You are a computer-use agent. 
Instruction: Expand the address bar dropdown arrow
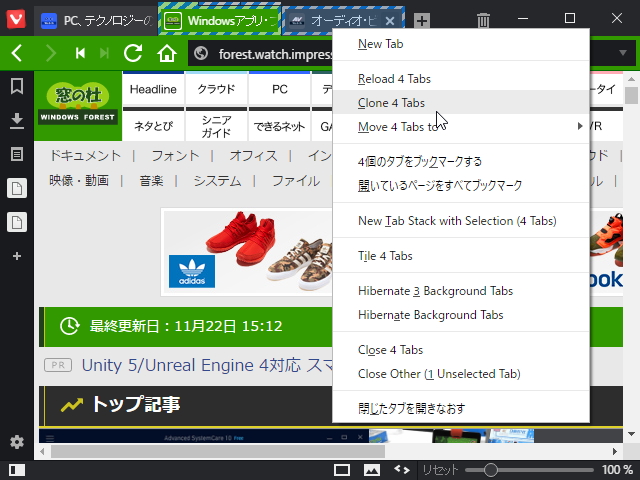coord(623,53)
